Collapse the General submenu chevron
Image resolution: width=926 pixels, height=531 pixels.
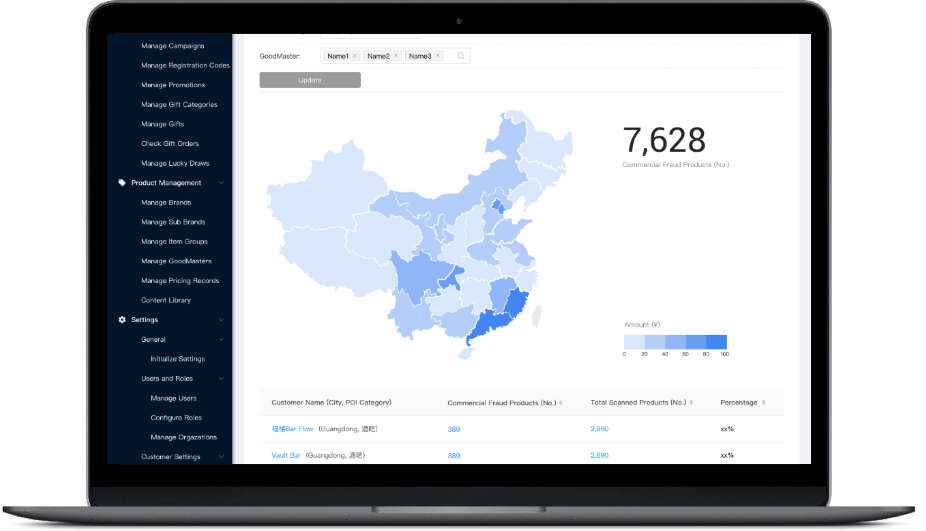click(222, 340)
